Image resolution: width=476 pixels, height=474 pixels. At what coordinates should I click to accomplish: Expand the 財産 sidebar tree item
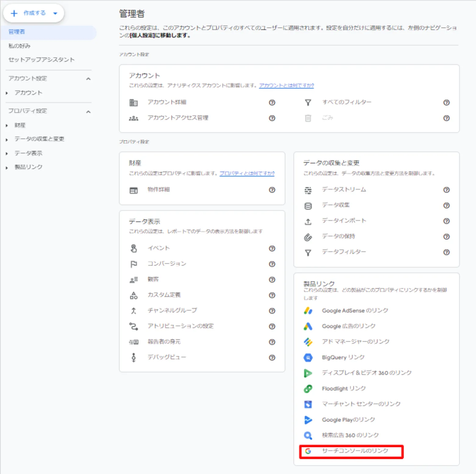(7, 126)
